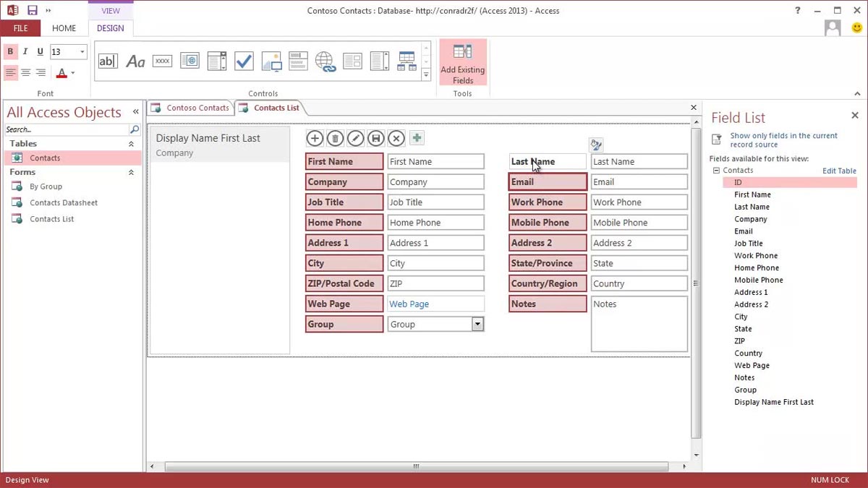868x488 pixels.
Task: Click the Add action icon on the form
Action: point(315,138)
